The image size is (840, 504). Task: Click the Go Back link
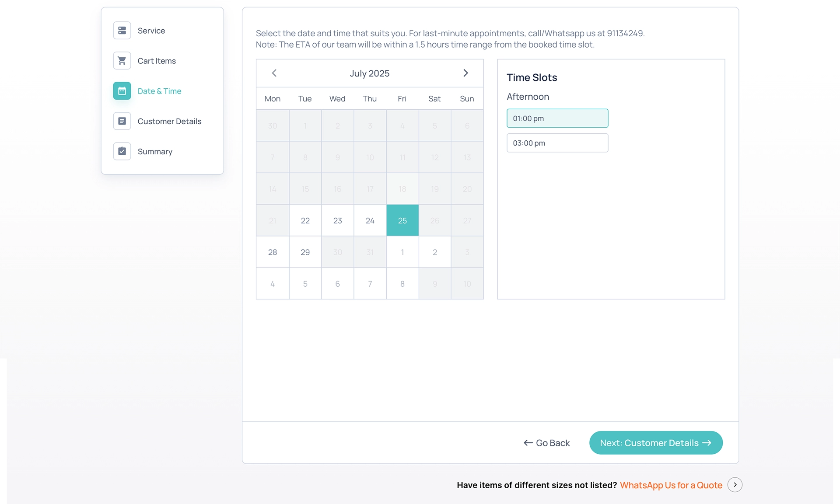[547, 443]
